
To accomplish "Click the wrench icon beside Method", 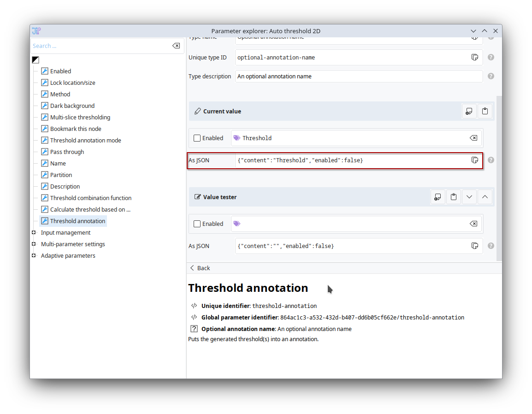I will (x=44, y=95).
